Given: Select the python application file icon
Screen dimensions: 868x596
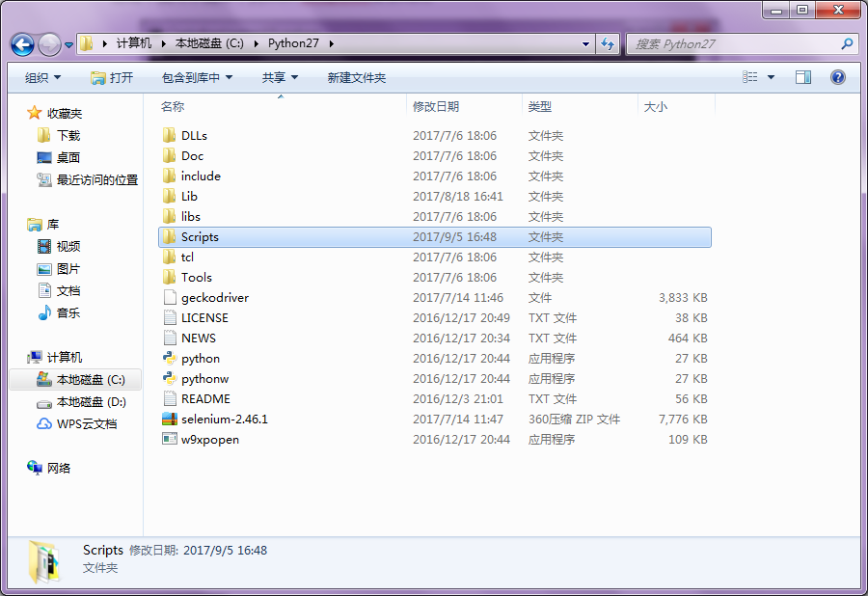Looking at the screenshot, I should click(170, 359).
